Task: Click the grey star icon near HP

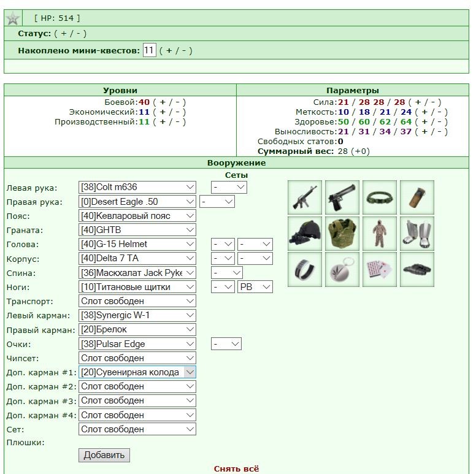Action: [13, 18]
